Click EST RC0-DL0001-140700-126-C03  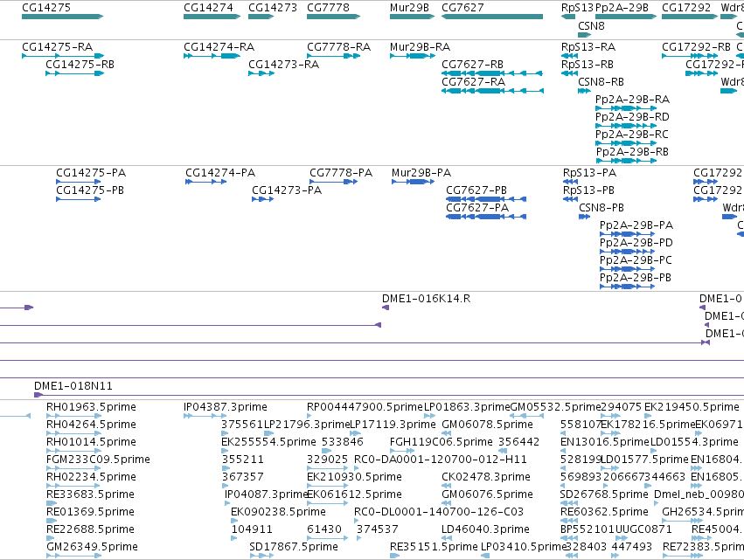click(x=439, y=513)
